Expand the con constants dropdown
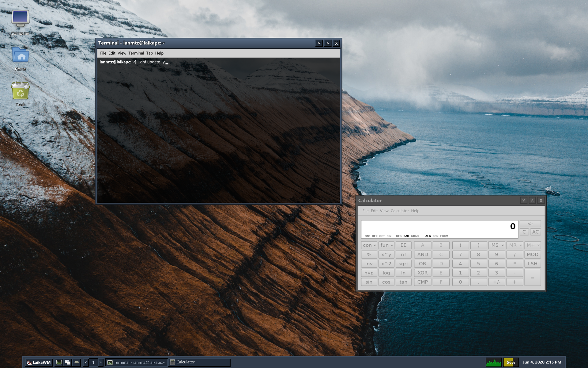 (x=369, y=245)
